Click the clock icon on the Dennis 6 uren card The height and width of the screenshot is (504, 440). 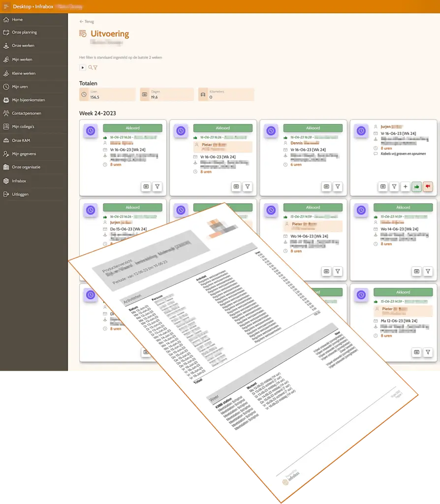pyautogui.click(x=271, y=131)
